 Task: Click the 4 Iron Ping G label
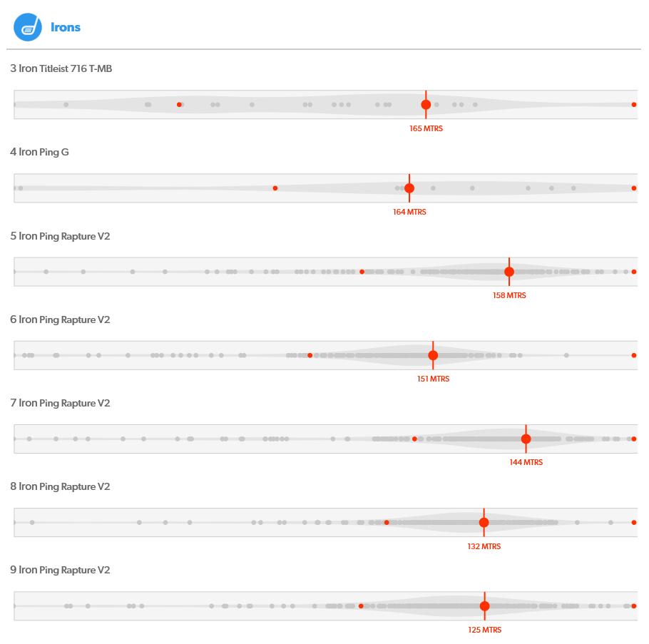tap(40, 152)
